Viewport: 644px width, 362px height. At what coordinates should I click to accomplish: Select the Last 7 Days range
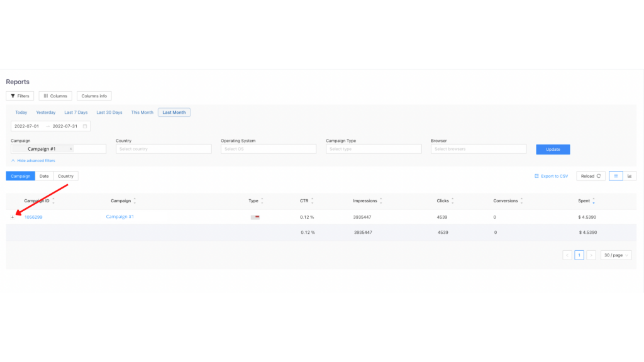[75, 112]
